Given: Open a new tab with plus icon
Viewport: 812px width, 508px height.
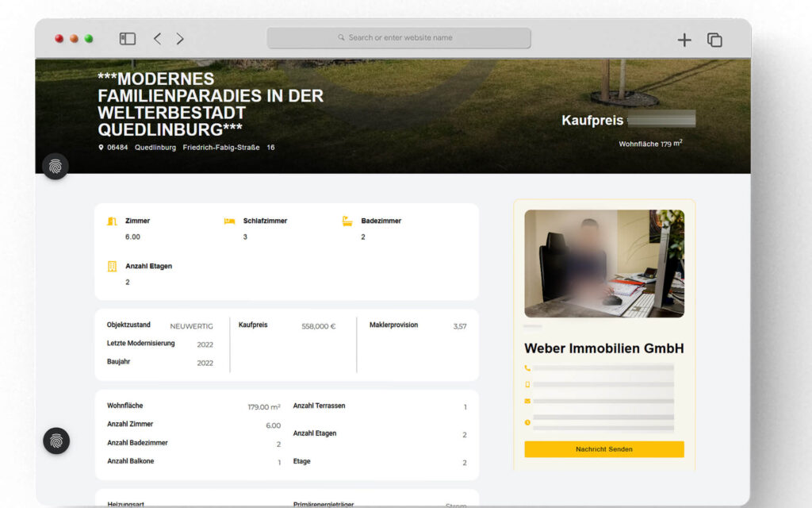Looking at the screenshot, I should tap(684, 40).
